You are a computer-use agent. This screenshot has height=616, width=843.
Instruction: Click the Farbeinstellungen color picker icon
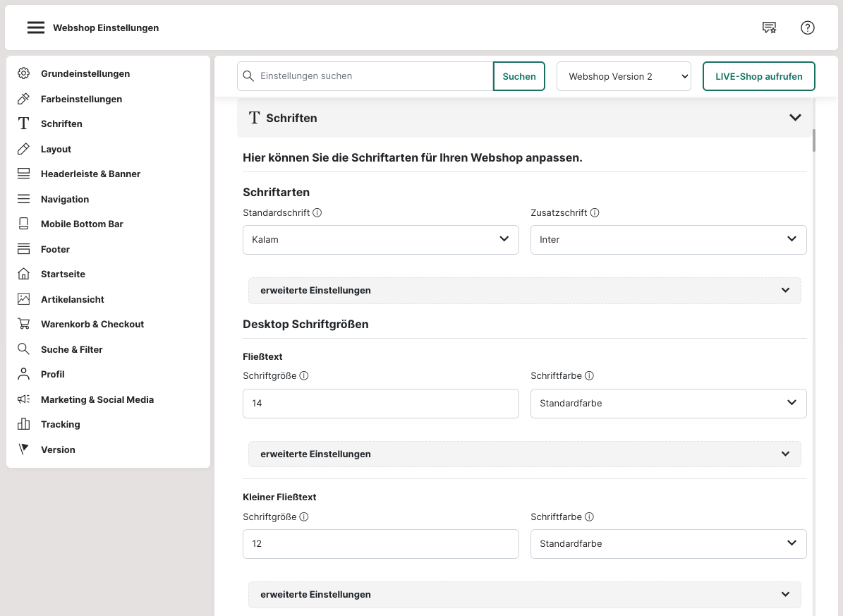24,99
